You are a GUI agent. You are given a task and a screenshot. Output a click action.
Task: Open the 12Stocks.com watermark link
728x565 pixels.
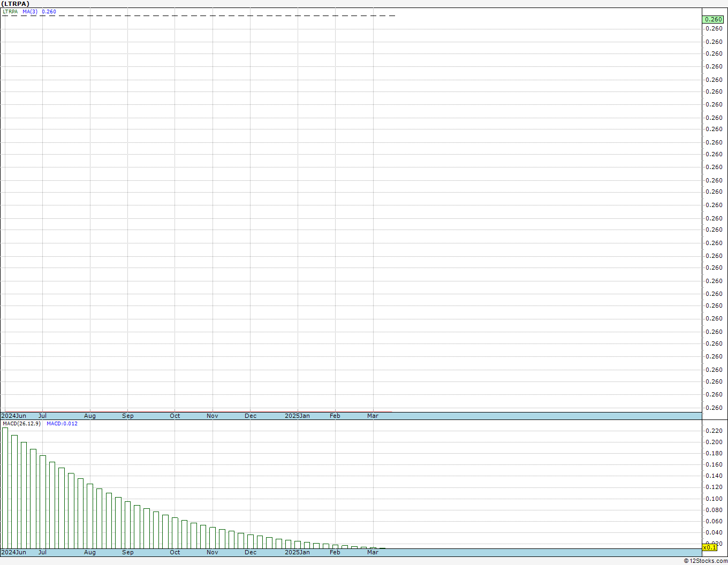[x=706, y=561]
